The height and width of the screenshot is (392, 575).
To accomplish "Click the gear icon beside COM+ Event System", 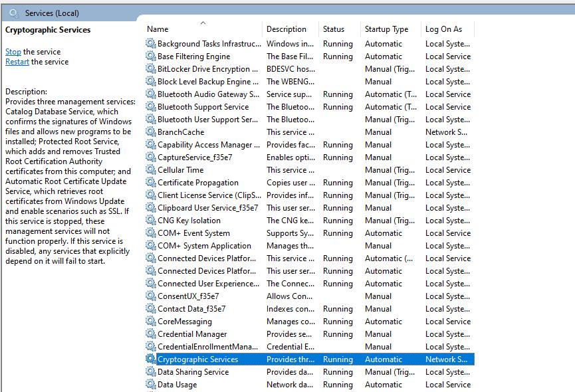I will [151, 233].
